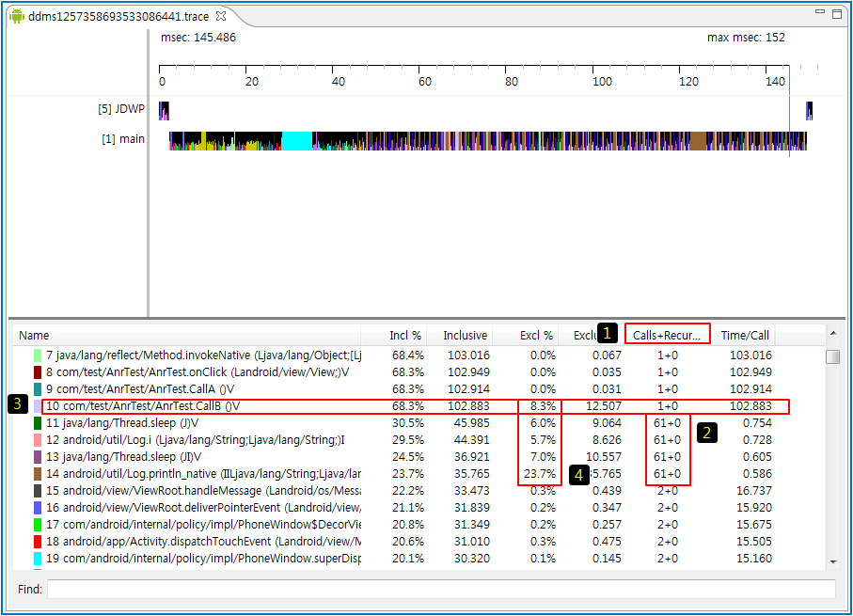The height and width of the screenshot is (616, 853).
Task: Click the Find input field
Action: point(441,590)
